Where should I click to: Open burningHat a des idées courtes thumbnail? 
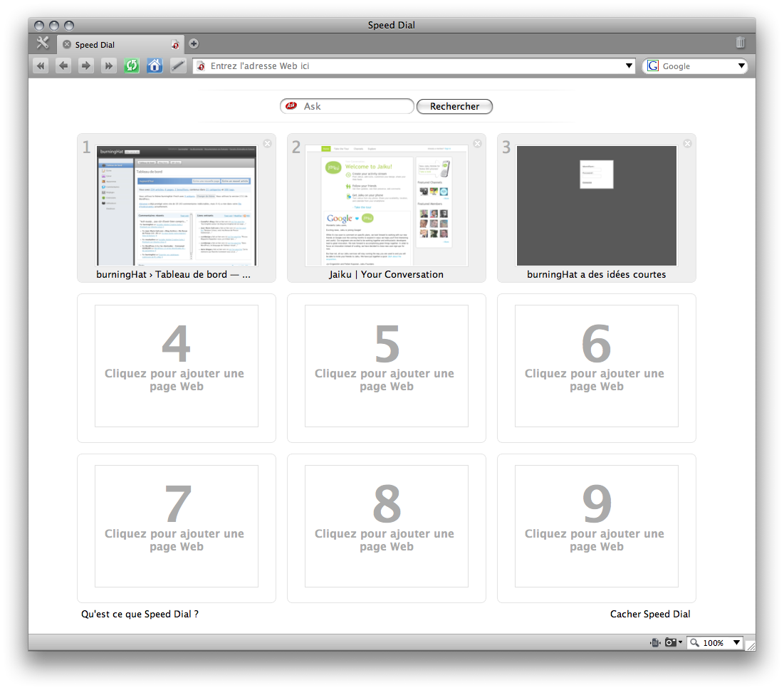point(597,206)
